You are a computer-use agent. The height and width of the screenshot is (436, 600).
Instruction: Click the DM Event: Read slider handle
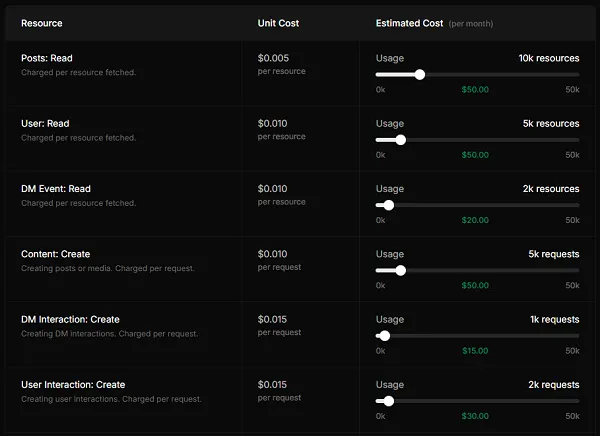click(x=389, y=205)
